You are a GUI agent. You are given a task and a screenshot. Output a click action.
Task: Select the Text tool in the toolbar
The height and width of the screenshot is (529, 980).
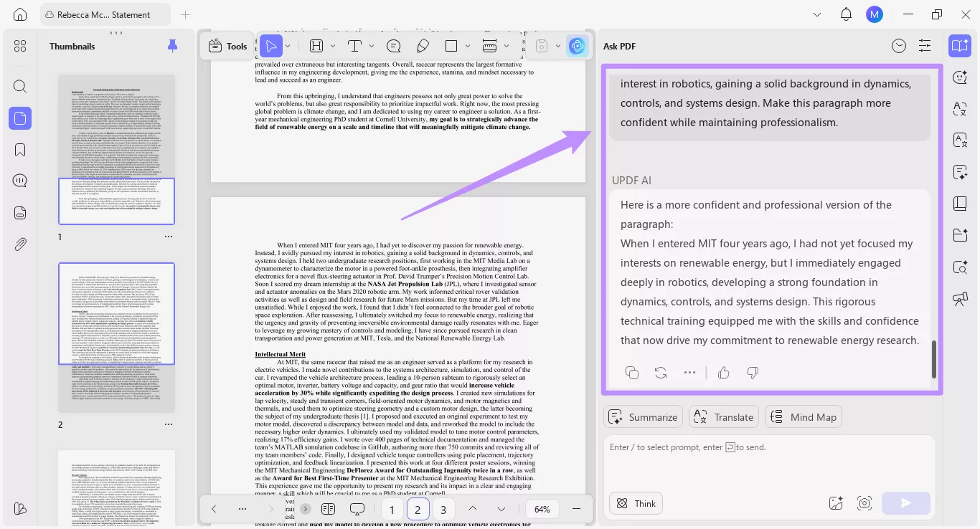pyautogui.click(x=354, y=45)
